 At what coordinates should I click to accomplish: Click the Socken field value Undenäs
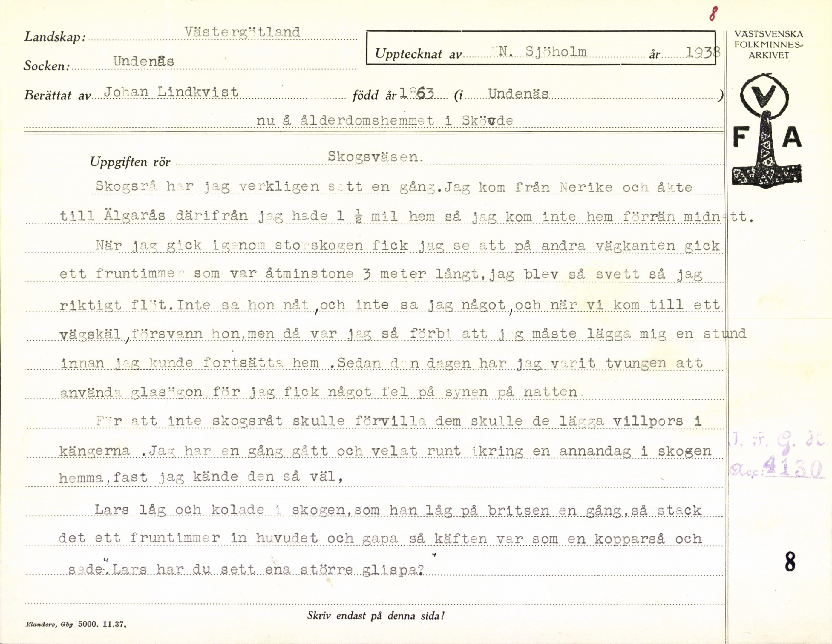coord(144,61)
